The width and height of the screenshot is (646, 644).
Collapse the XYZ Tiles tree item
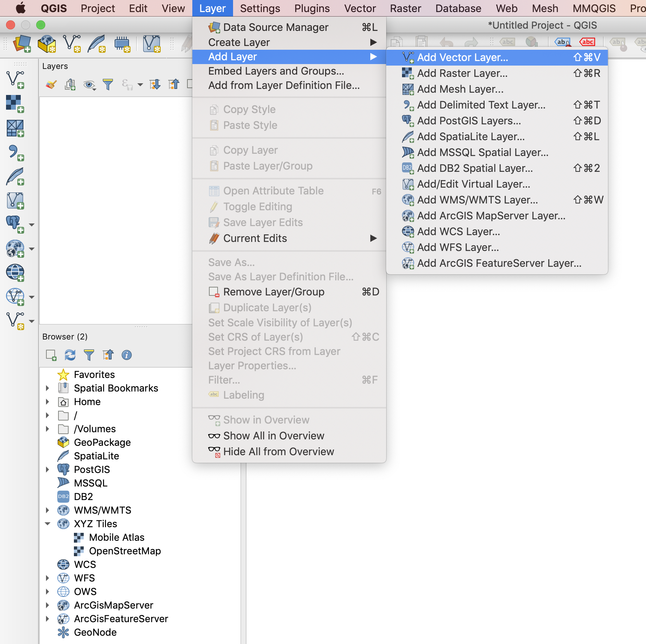[48, 524]
